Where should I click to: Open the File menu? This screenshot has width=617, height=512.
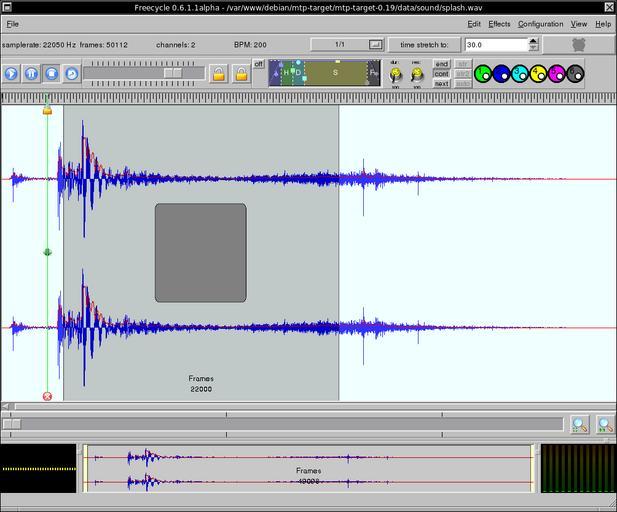12,24
